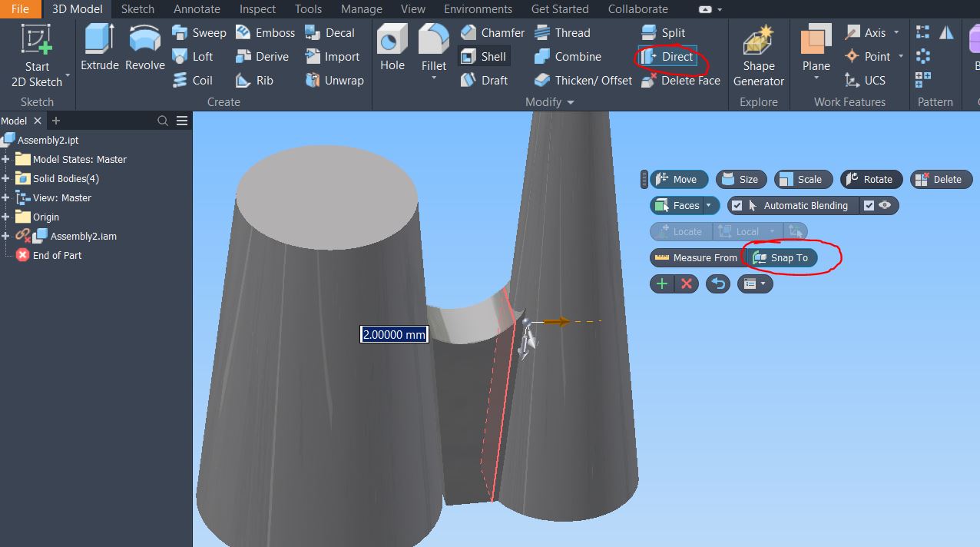
Task: Select the Chamfer tool
Action: tap(492, 33)
